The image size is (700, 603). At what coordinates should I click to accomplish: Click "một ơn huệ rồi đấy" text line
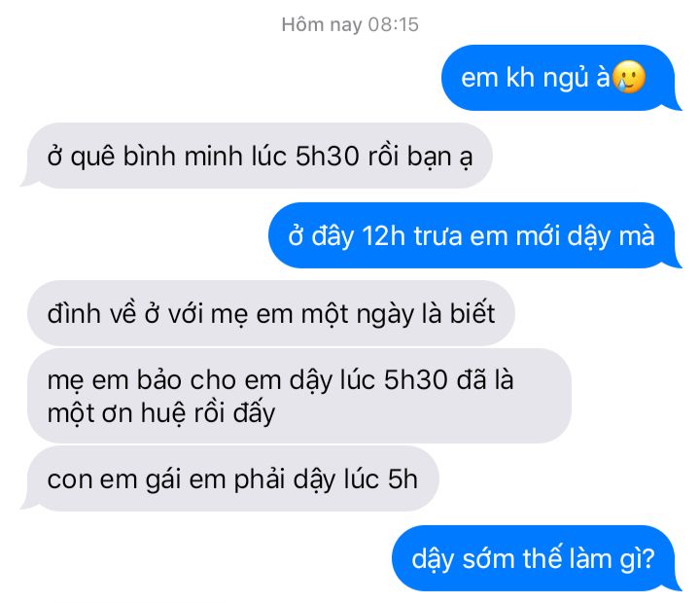point(161,413)
